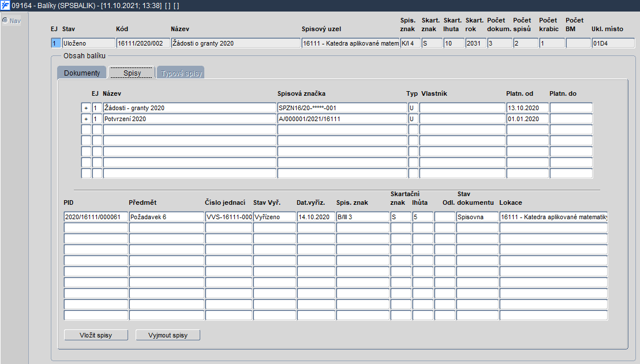
Task: Click the Platn. od date 01.01.2020
Action: 527,119
